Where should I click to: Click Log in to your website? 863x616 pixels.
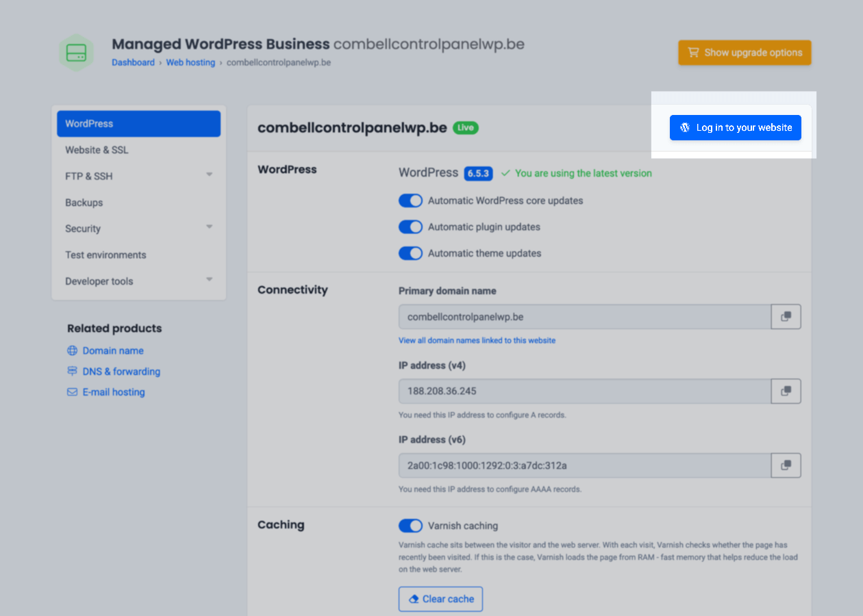pos(736,127)
